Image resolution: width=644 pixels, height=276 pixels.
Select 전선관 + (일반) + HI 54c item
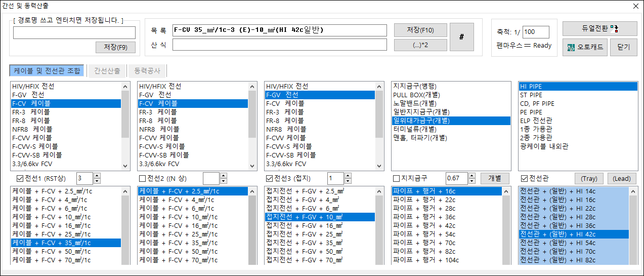(574, 243)
